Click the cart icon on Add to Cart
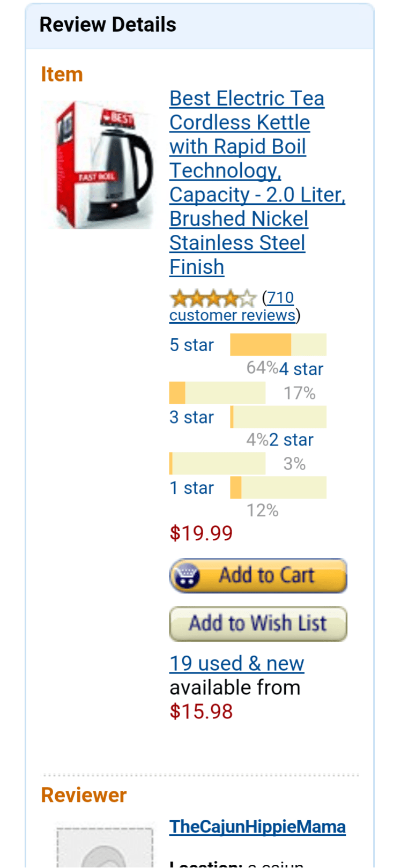Viewport: 401px width, 868px height. [x=187, y=576]
